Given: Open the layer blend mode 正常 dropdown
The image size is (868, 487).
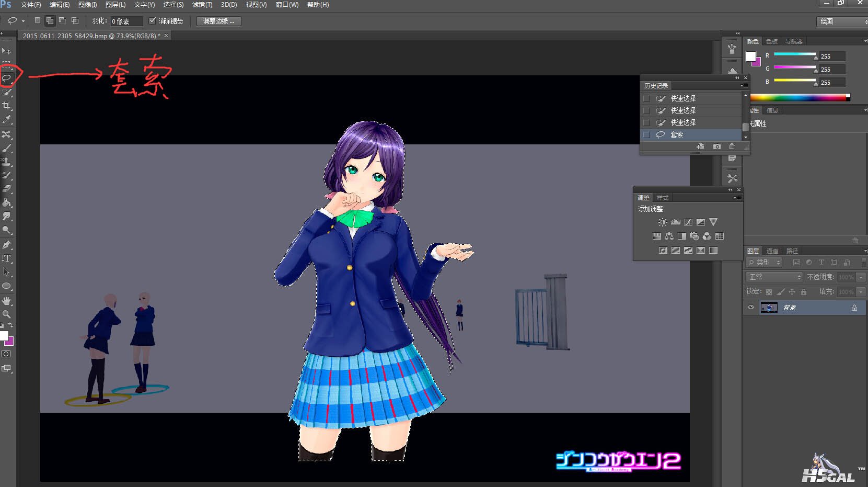Looking at the screenshot, I should click(774, 277).
